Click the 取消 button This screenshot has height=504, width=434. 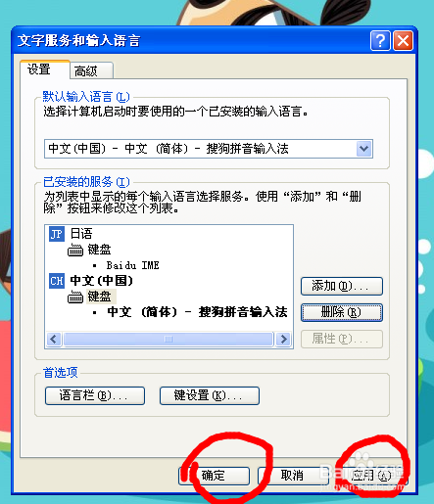(290, 476)
